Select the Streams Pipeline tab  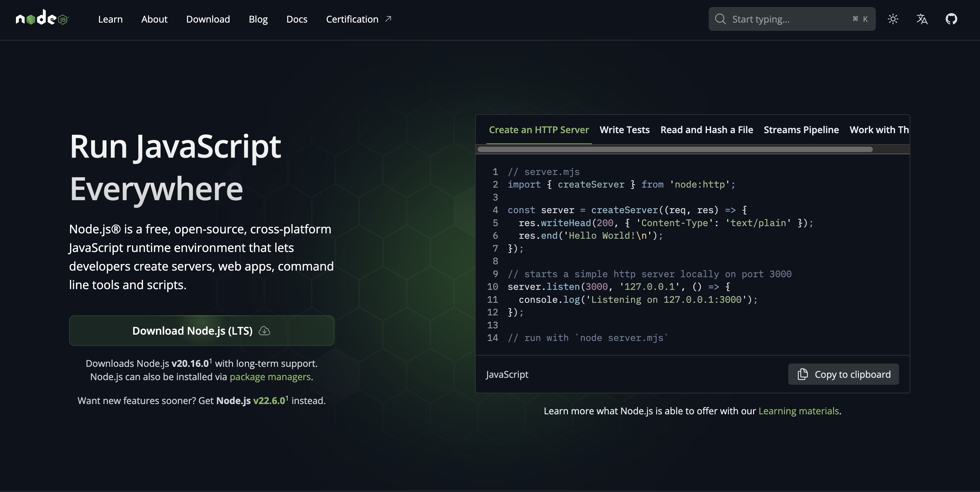pos(801,130)
